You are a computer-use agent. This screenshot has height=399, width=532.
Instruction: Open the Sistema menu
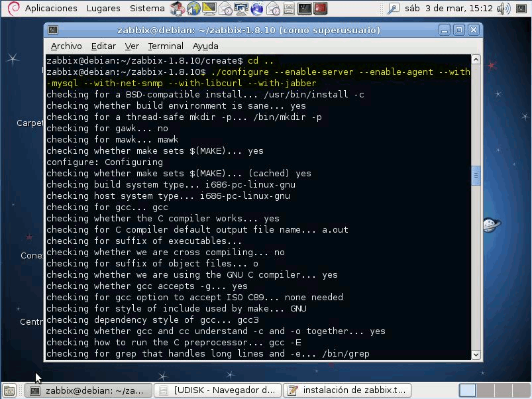coord(147,9)
